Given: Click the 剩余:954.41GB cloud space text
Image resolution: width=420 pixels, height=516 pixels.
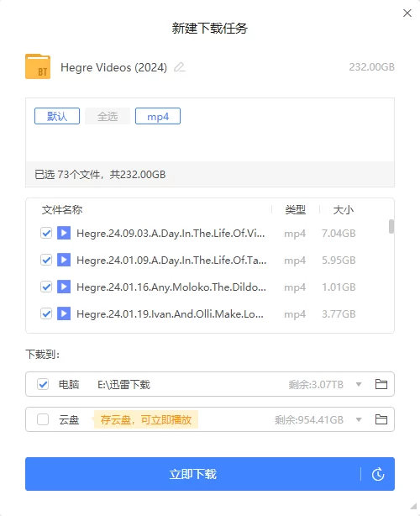Looking at the screenshot, I should tap(309, 420).
